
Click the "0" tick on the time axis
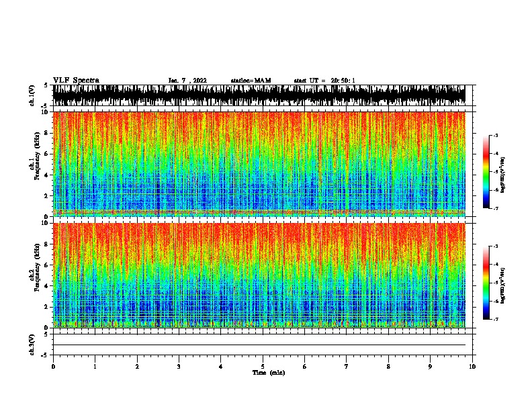click(53, 367)
